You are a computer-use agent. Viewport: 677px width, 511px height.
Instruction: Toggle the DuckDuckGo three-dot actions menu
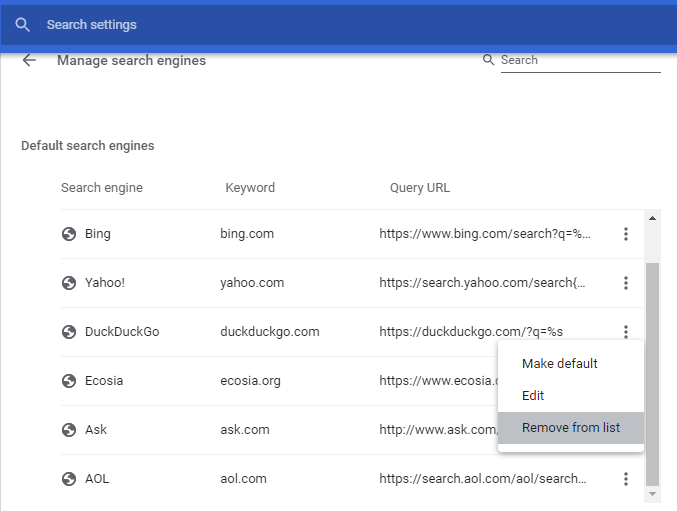626,332
